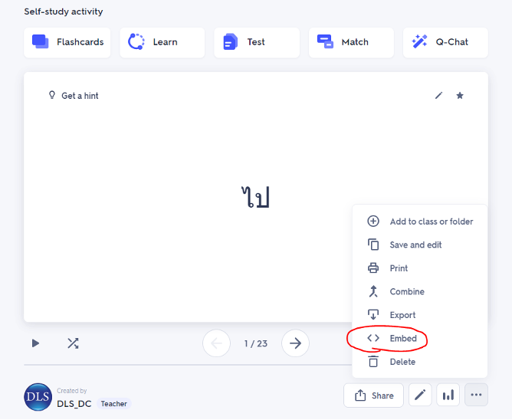The image size is (512, 420).
Task: Open Flashcards study mode
Action: tap(67, 42)
